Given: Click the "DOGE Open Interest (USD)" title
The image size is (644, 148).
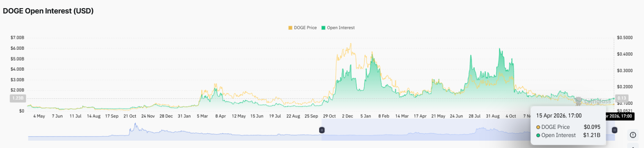Looking at the screenshot, I should click(48, 11).
